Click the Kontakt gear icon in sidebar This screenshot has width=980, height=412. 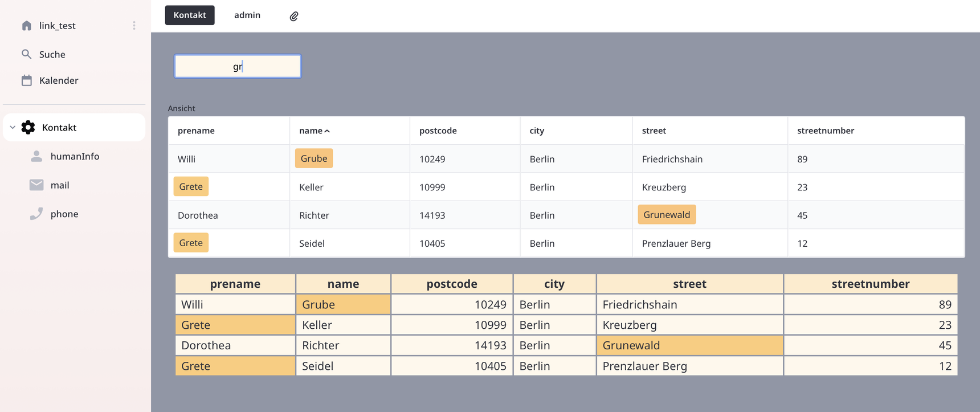(28, 128)
